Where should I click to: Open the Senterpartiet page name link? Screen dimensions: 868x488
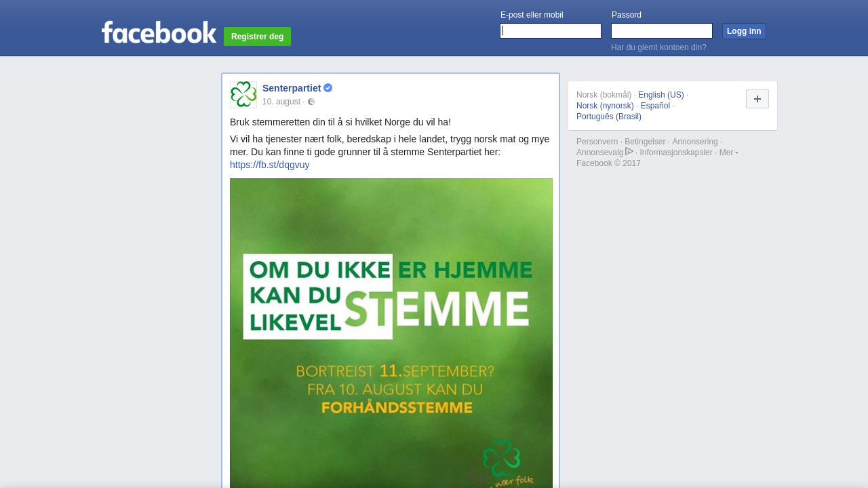click(x=292, y=88)
